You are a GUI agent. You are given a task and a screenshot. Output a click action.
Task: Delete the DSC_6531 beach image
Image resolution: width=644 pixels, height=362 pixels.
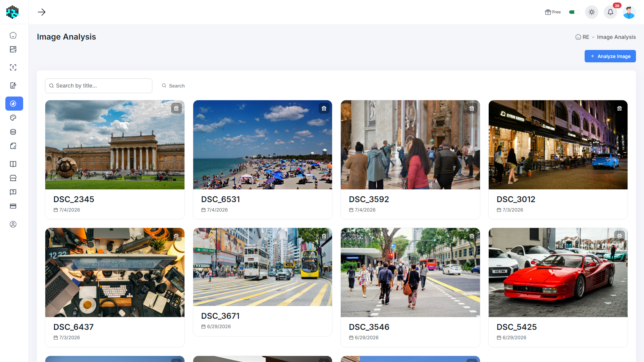click(324, 108)
